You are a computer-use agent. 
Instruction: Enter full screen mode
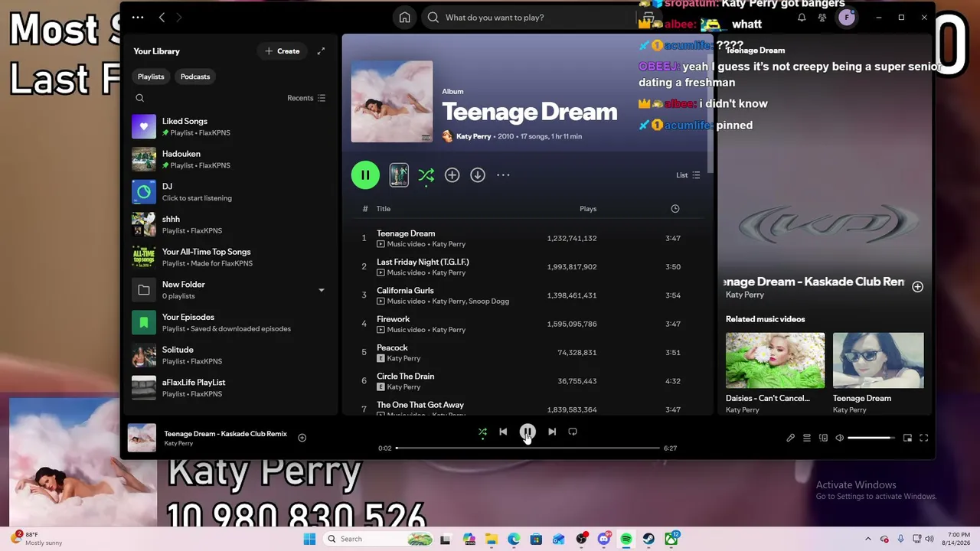924,438
